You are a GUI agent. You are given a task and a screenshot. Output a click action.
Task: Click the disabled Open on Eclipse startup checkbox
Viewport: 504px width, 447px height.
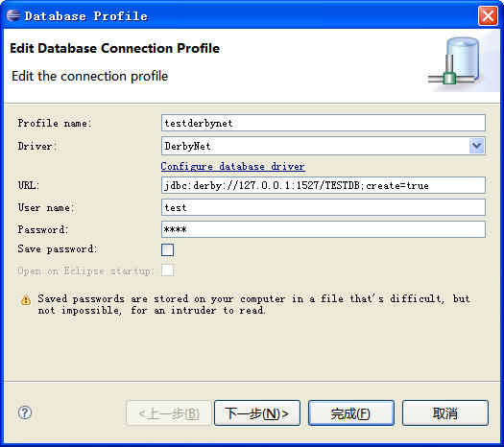(167, 271)
